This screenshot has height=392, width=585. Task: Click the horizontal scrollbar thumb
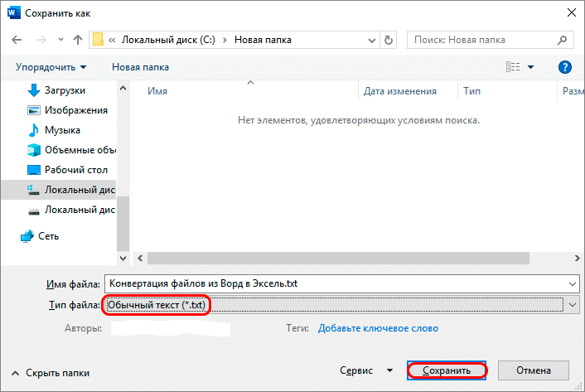338,258
